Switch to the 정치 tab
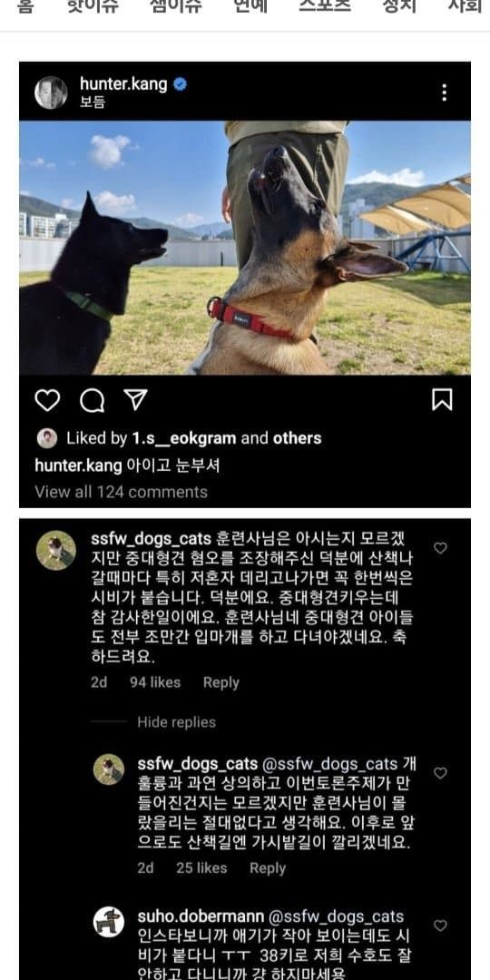 pos(399,7)
